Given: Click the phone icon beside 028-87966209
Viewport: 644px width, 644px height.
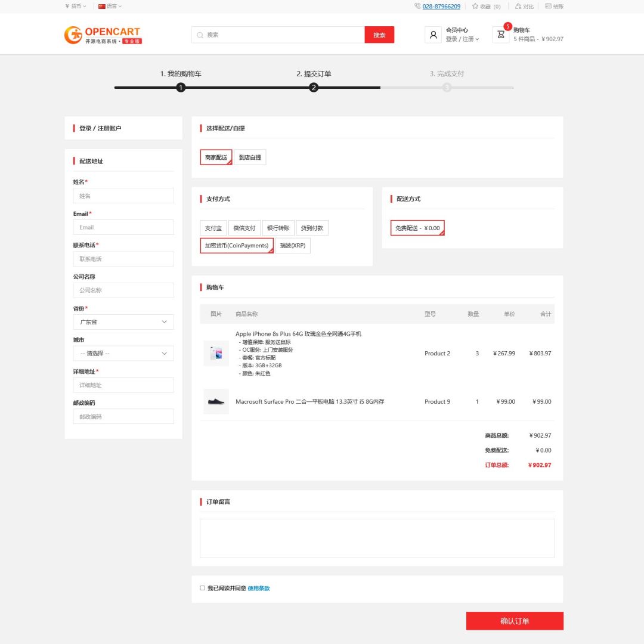Looking at the screenshot, I should coord(417,6).
